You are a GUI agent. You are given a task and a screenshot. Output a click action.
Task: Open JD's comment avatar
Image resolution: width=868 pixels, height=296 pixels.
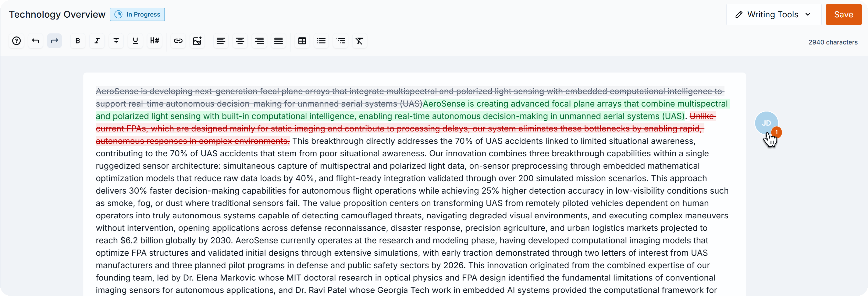click(x=766, y=123)
